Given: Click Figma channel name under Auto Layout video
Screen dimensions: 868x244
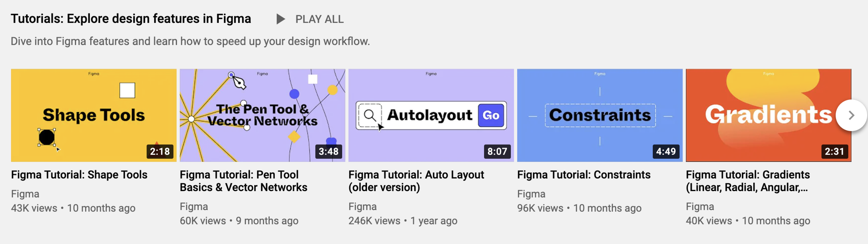Looking at the screenshot, I should coord(362,206).
